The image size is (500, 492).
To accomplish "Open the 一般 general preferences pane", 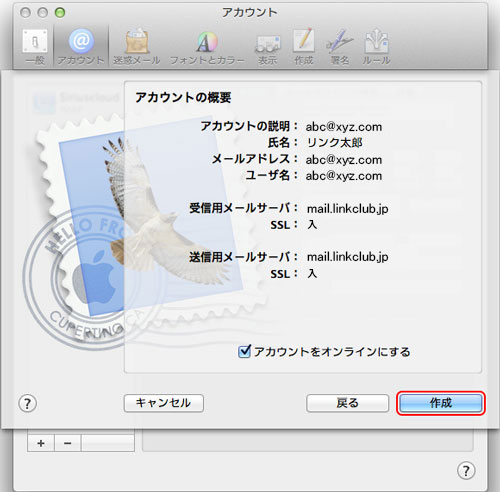I will [x=35, y=46].
